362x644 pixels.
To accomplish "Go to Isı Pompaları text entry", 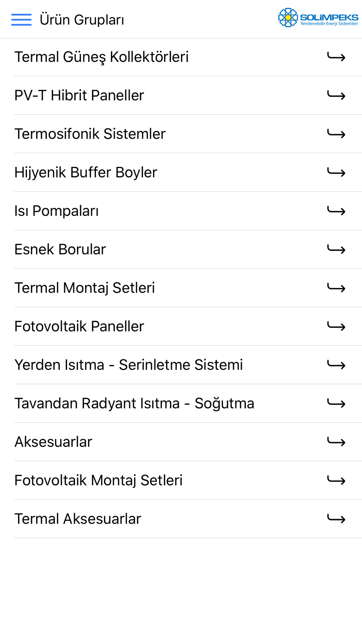I will [x=56, y=211].
